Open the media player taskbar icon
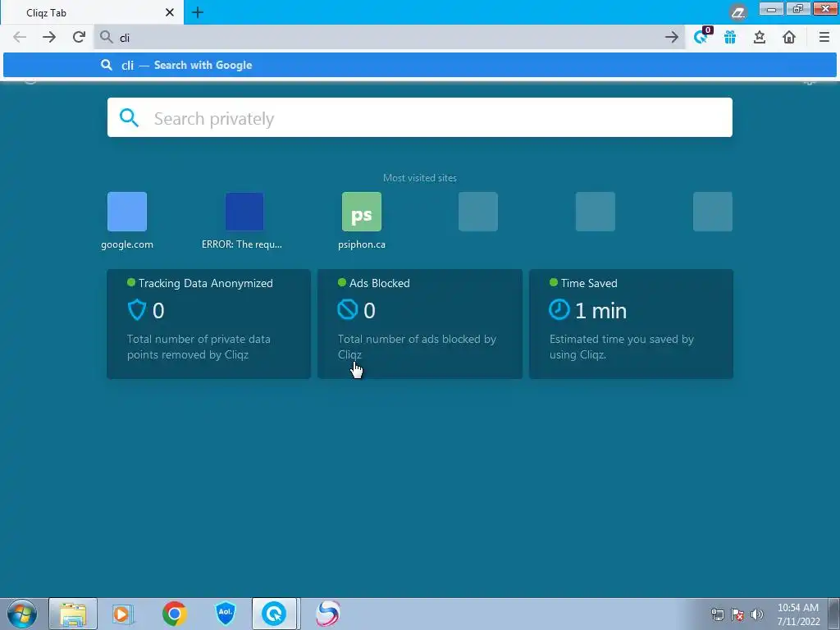This screenshot has width=840, height=630. [123, 614]
